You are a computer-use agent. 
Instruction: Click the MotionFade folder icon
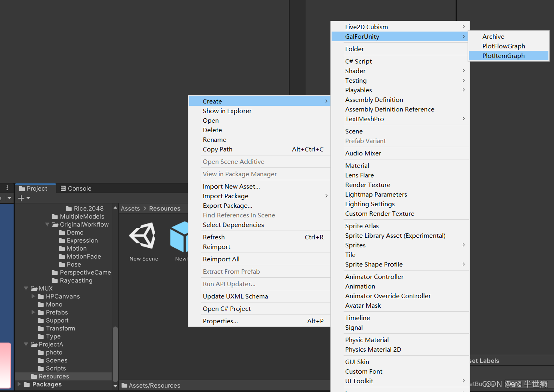click(62, 257)
